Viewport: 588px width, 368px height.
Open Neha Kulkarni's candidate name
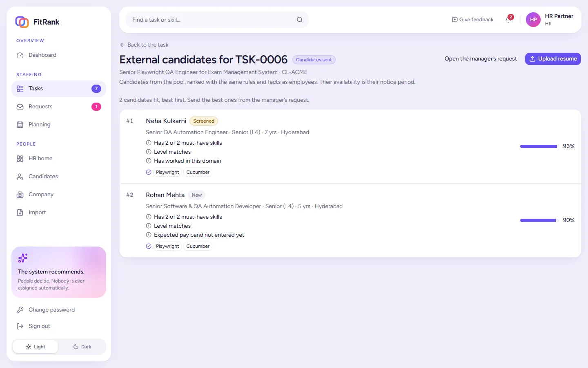click(166, 121)
